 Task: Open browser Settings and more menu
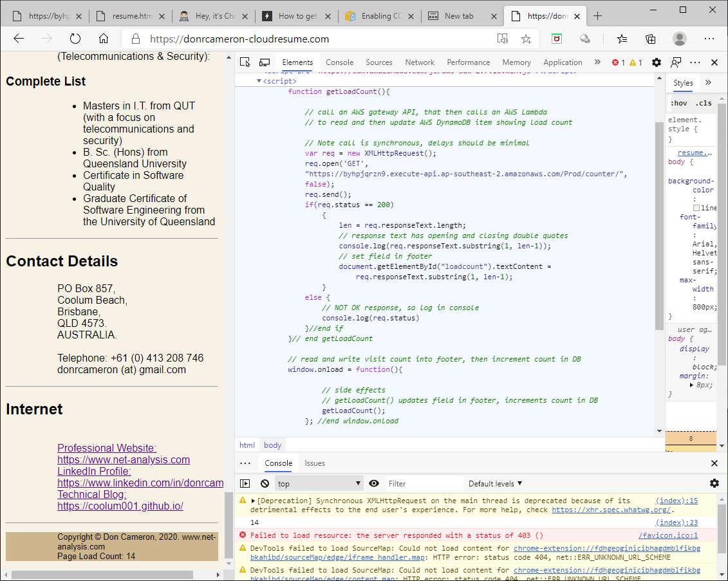coord(709,39)
